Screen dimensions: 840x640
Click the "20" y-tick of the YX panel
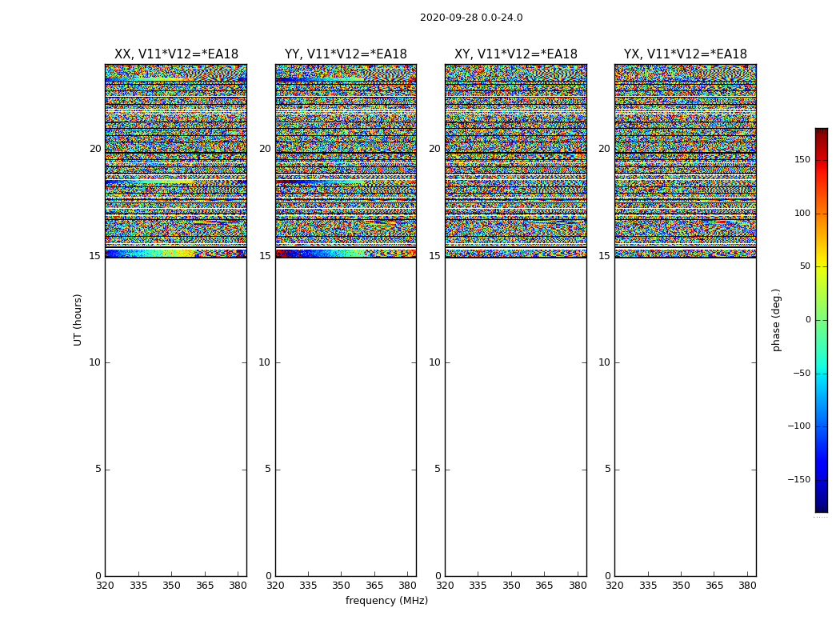[604, 149]
